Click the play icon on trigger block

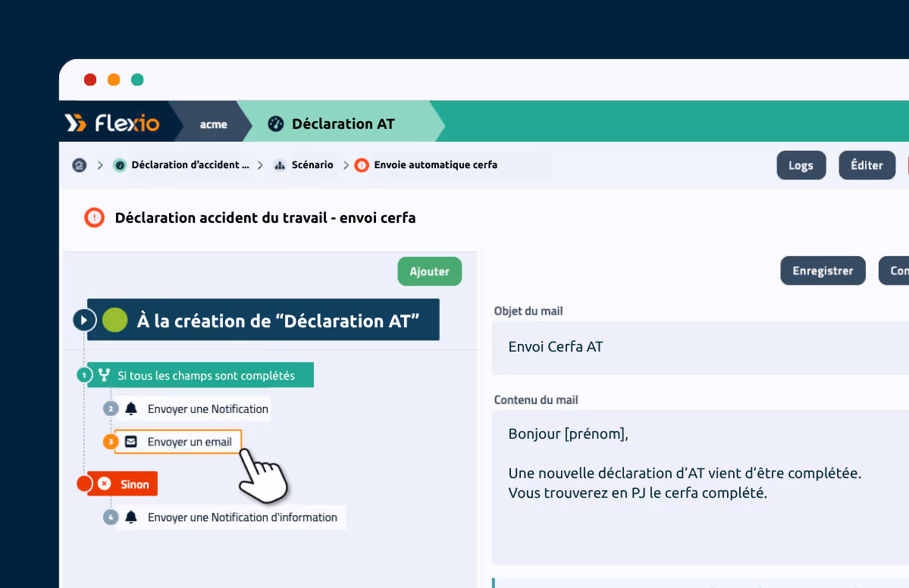84,320
